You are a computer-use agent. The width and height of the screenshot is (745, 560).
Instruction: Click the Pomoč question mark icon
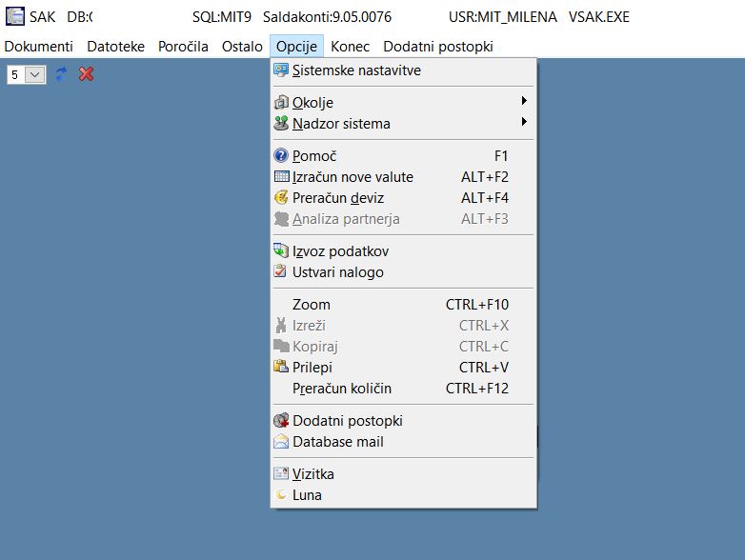[281, 156]
